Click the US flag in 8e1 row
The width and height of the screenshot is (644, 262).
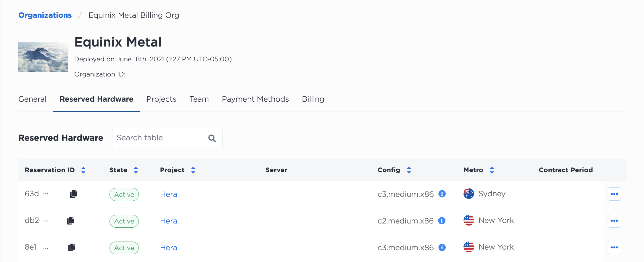469,247
